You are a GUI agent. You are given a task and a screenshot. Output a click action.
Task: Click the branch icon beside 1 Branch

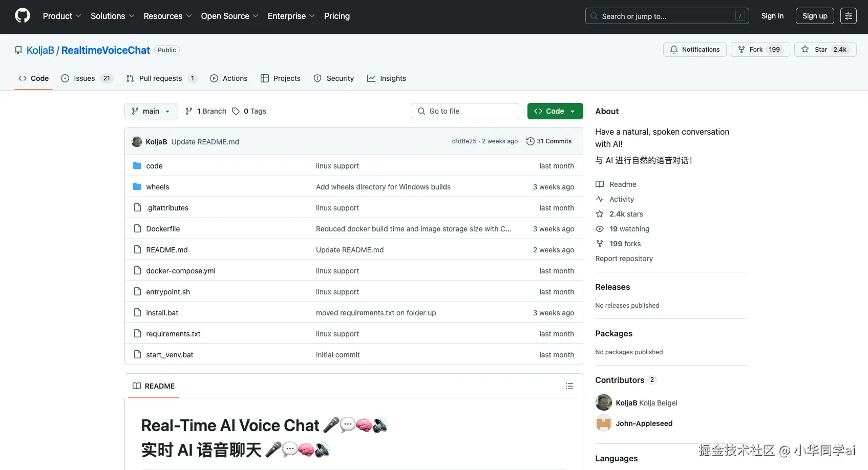point(189,111)
